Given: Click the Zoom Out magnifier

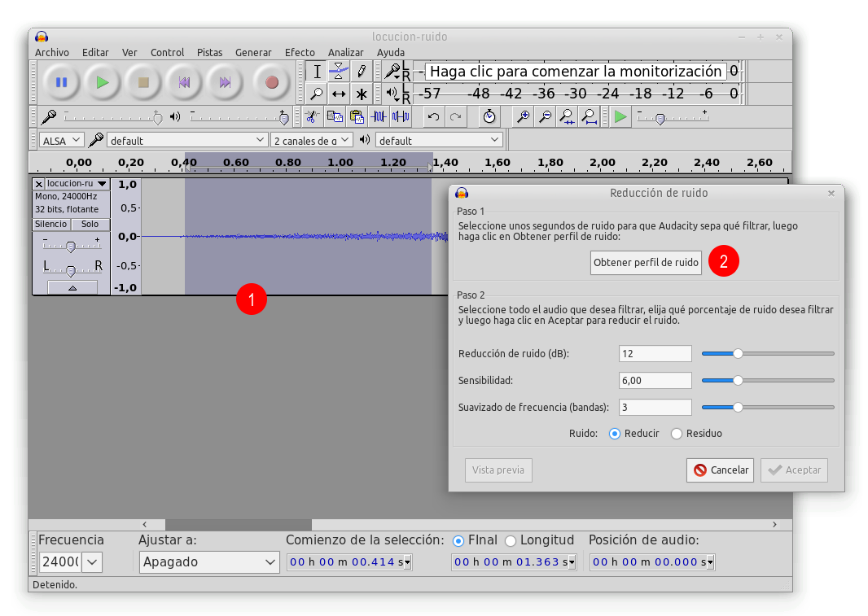Looking at the screenshot, I should tap(546, 117).
